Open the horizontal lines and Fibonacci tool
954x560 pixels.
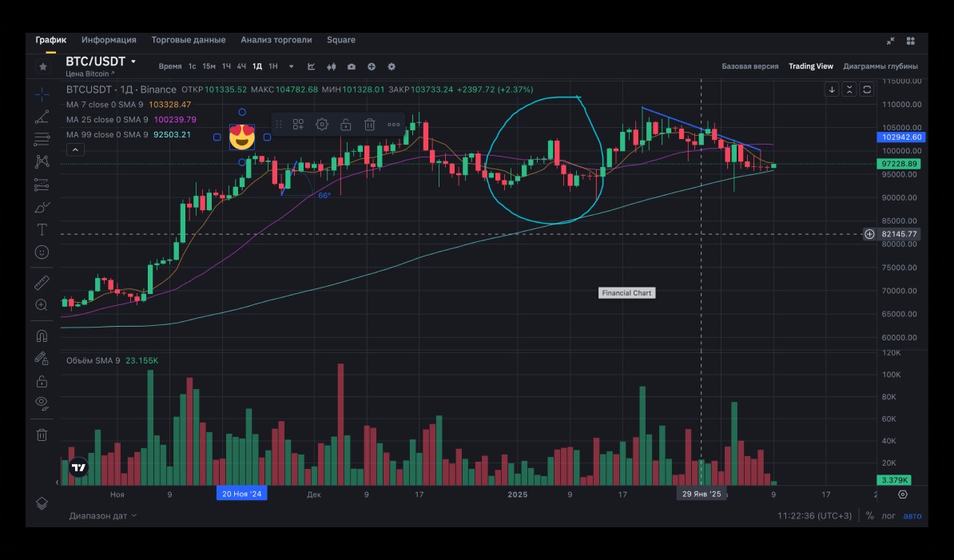42,139
